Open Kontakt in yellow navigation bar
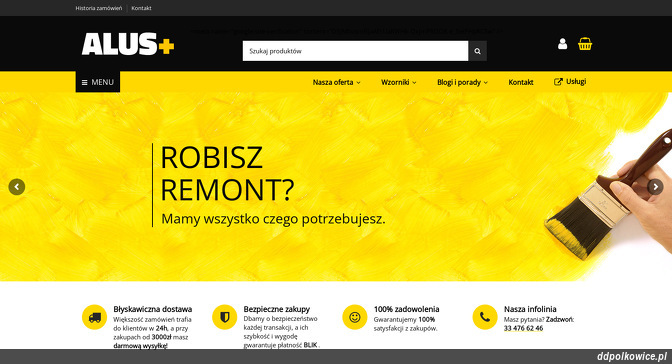The width and height of the screenshot is (672, 364). (x=521, y=82)
